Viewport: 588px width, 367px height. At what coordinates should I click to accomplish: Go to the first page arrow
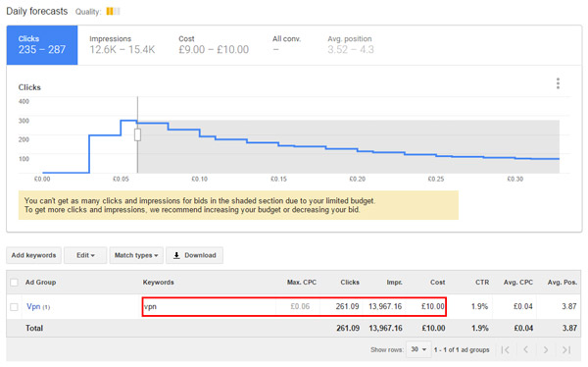505,349
